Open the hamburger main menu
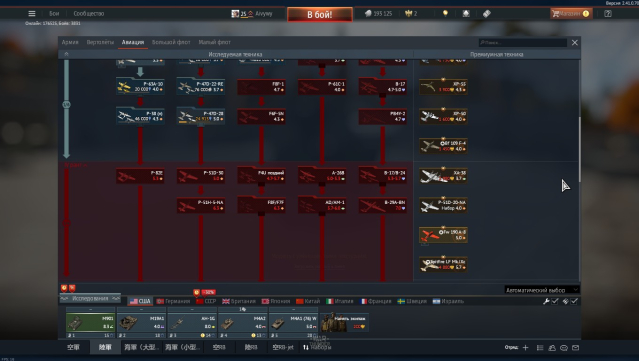 click(32, 13)
